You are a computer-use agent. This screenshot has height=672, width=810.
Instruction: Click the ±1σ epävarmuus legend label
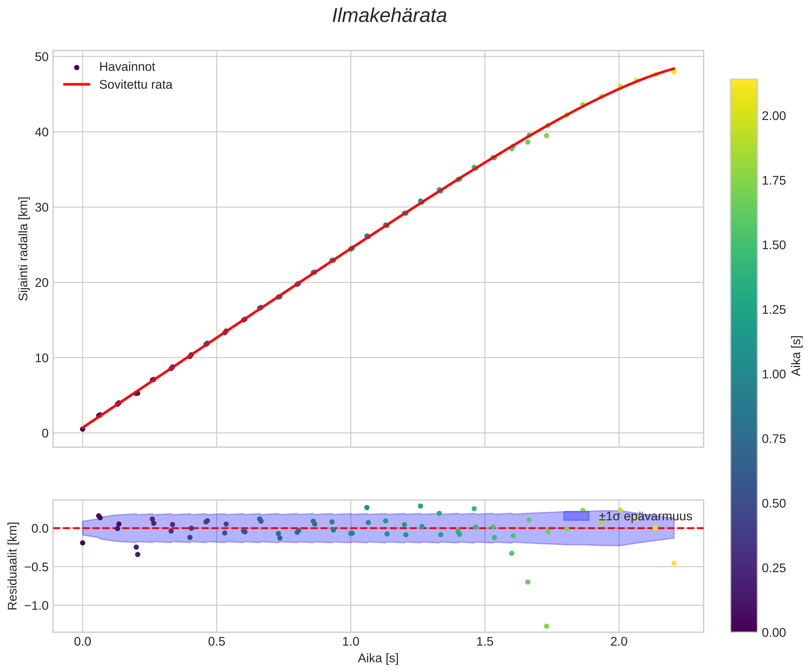645,516
